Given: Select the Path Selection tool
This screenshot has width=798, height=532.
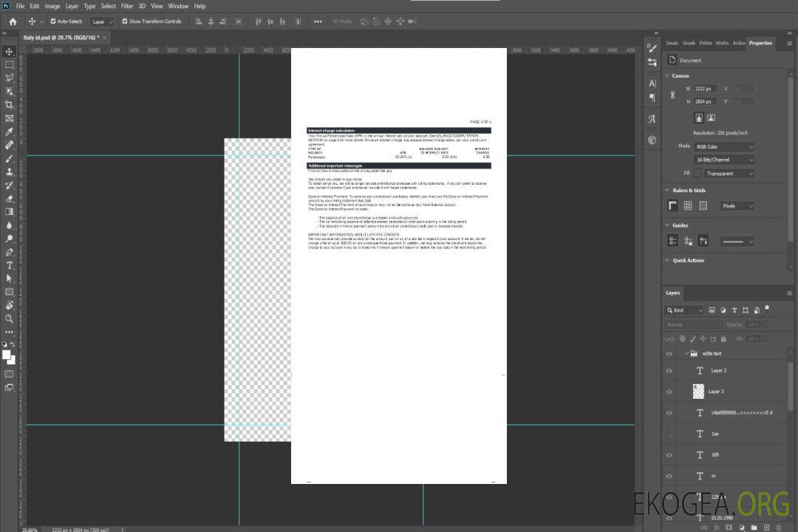Looking at the screenshot, I should pos(9,279).
